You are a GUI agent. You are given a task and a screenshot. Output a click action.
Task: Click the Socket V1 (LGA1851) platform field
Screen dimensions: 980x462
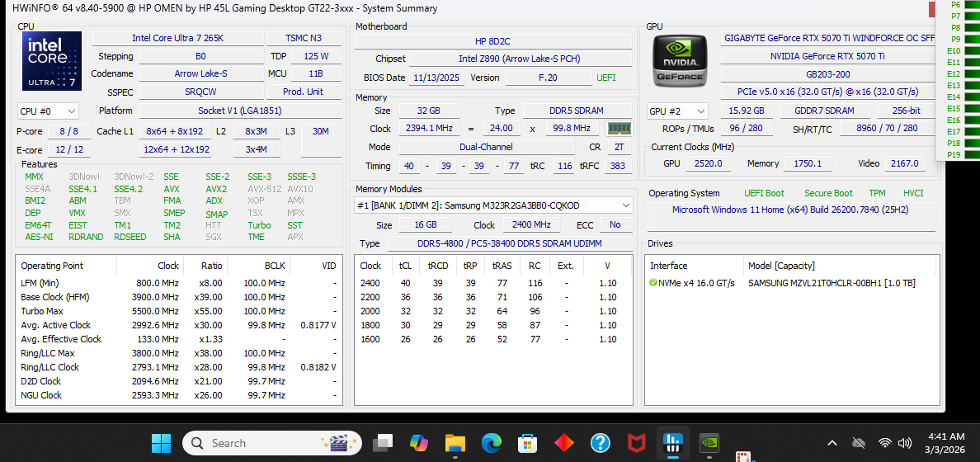240,111
